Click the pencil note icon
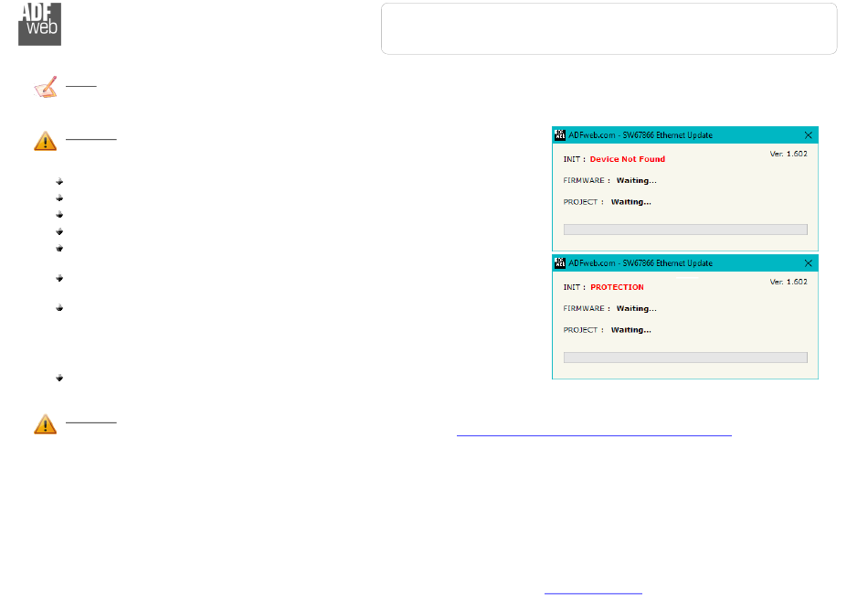Viewport: 868px width, 598px height. 46,87
